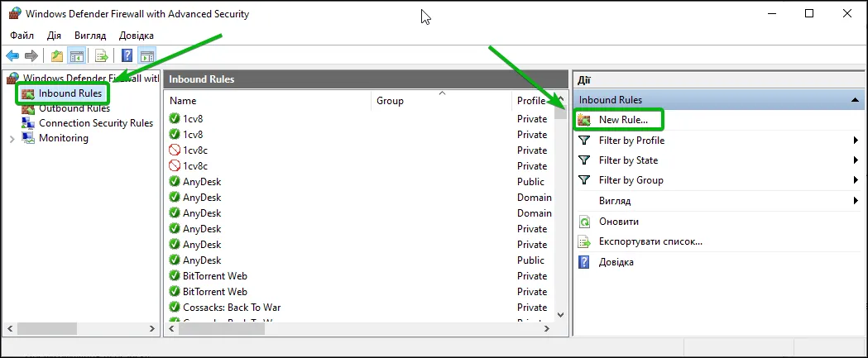Image resolution: width=868 pixels, height=358 pixels.
Task: Click Довідка in the actions pane
Action: click(616, 262)
